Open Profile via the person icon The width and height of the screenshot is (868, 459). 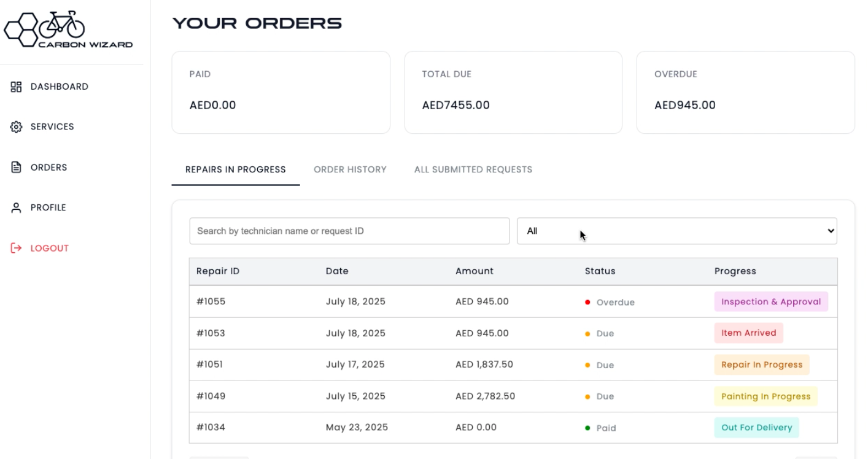point(15,207)
